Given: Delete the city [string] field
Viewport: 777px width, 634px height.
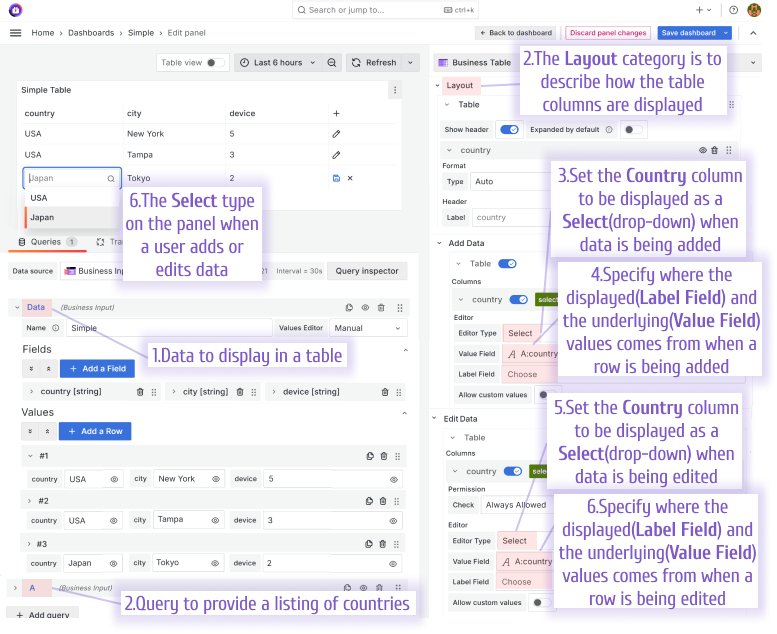Looking at the screenshot, I should click(240, 392).
